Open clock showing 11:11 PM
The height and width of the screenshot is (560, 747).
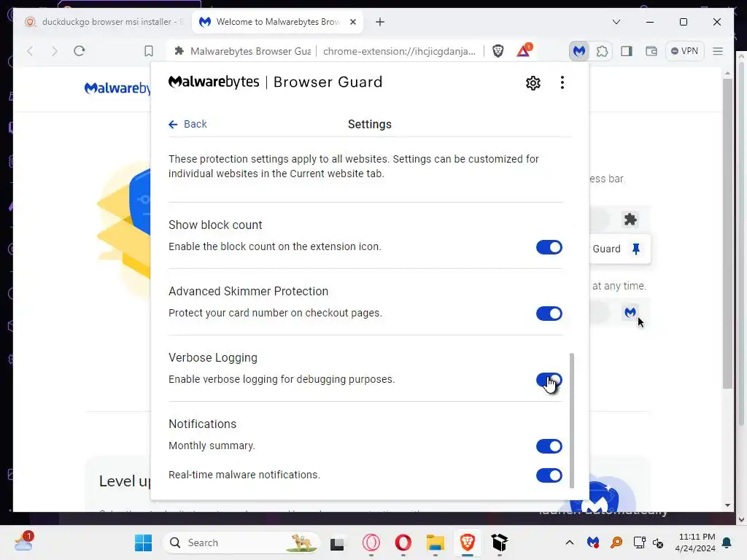pos(695,542)
